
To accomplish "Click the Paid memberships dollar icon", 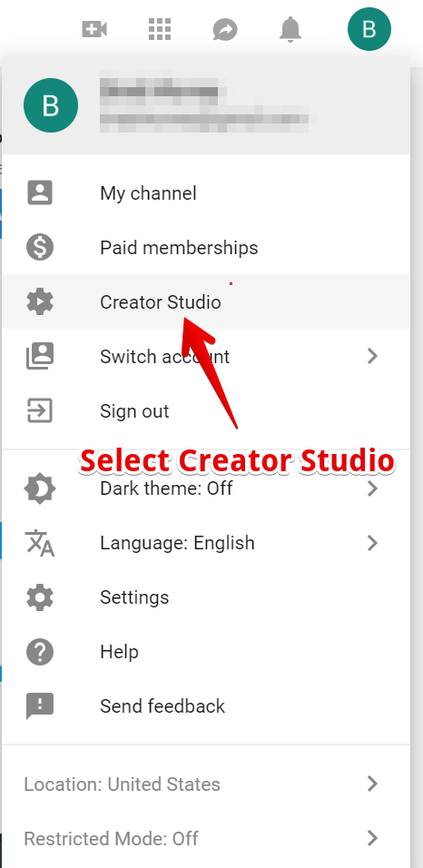I will coord(40,248).
